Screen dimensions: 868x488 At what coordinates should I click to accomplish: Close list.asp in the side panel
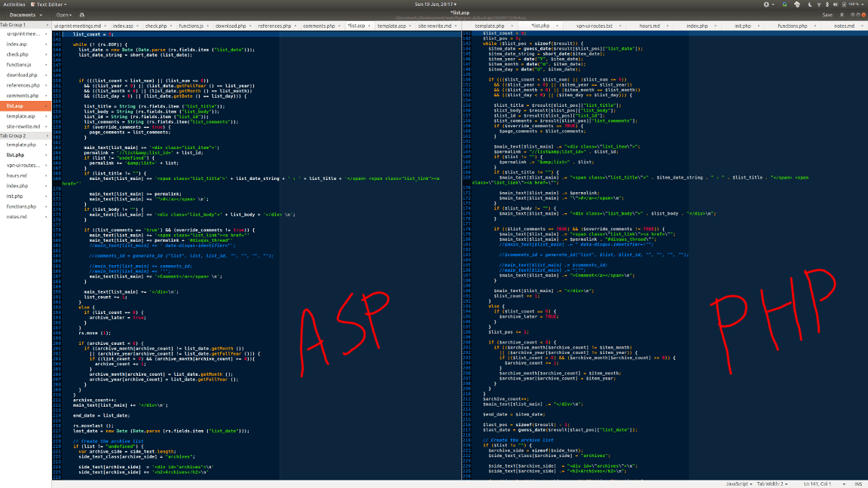(46, 105)
